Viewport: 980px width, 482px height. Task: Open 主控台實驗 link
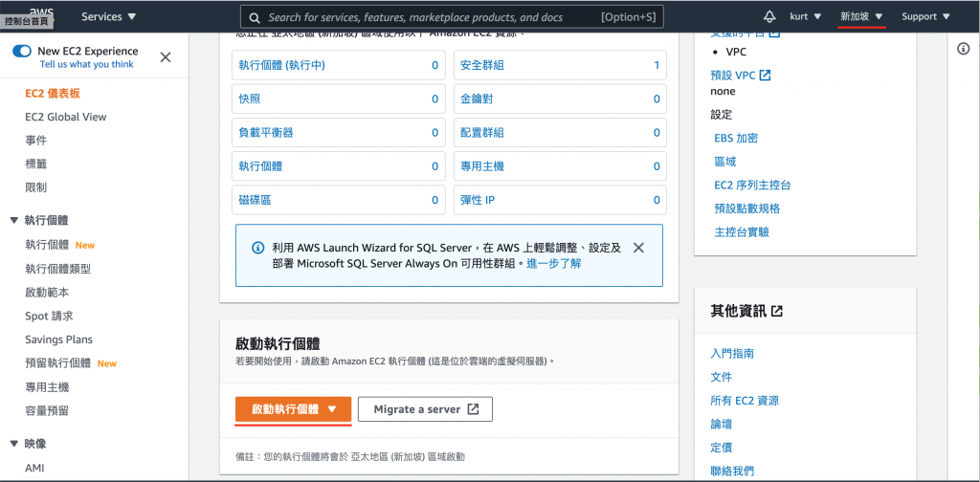(742, 232)
